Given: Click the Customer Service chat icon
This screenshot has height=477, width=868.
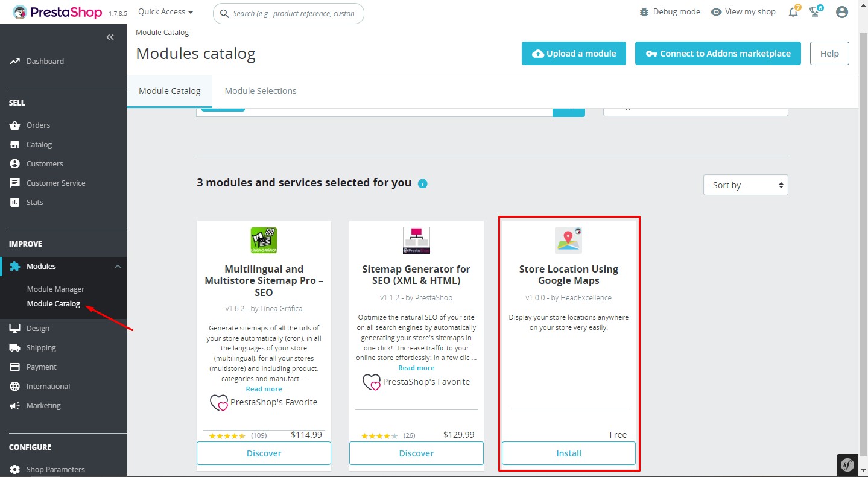Looking at the screenshot, I should [x=15, y=183].
